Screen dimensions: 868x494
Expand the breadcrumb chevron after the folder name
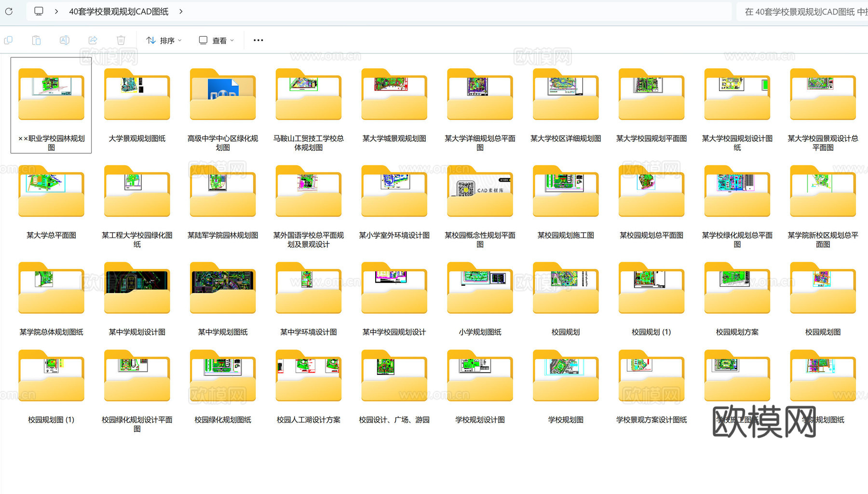click(180, 11)
